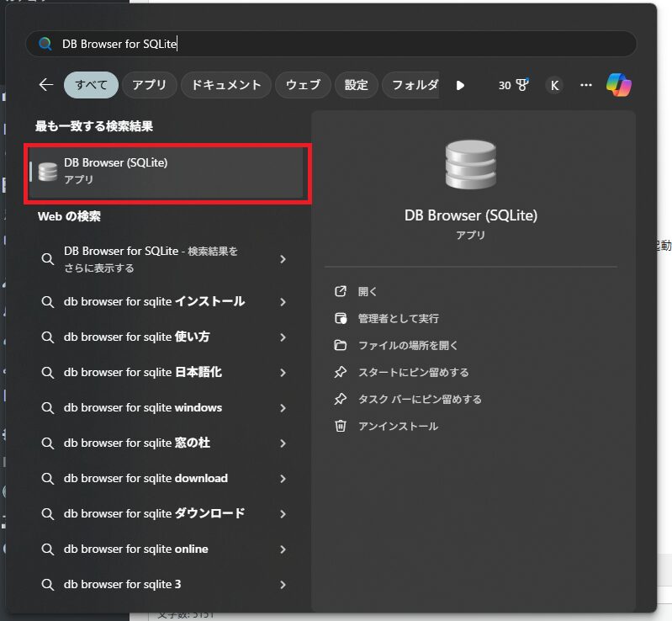This screenshot has height=621, width=672.
Task: Select the アプリ filter tab
Action: (x=149, y=85)
